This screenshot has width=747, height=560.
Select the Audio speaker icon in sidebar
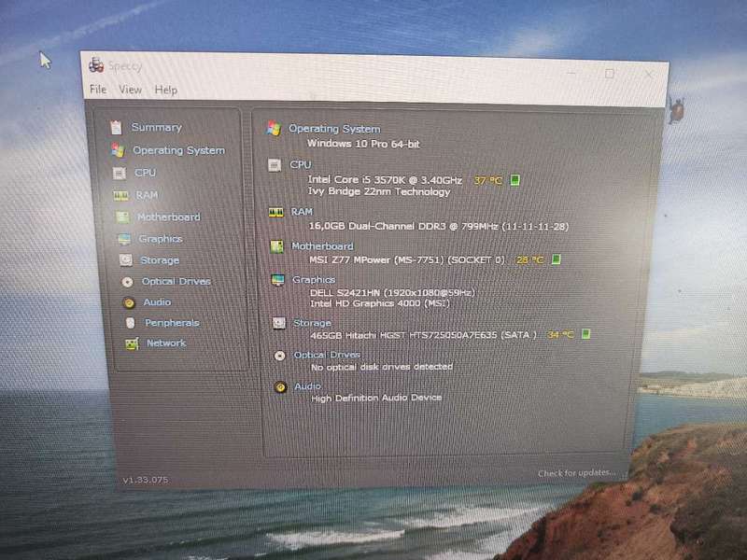point(129,302)
